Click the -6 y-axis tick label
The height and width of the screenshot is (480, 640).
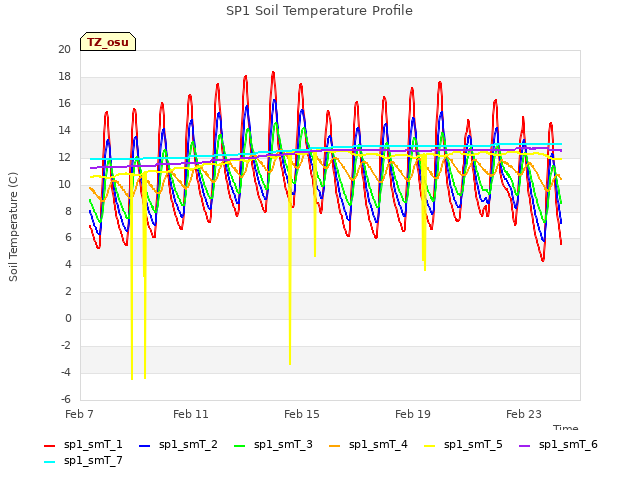click(66, 399)
